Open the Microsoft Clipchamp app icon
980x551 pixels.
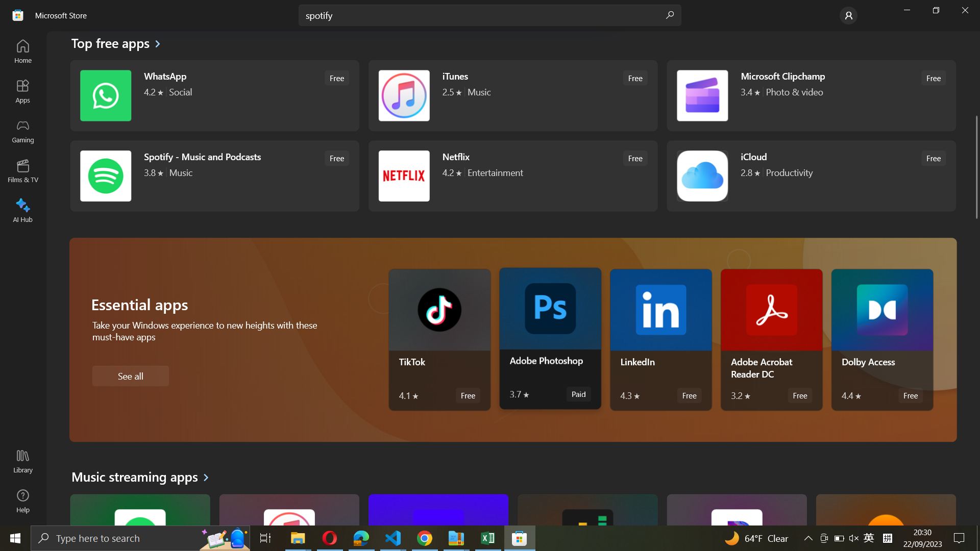click(702, 95)
